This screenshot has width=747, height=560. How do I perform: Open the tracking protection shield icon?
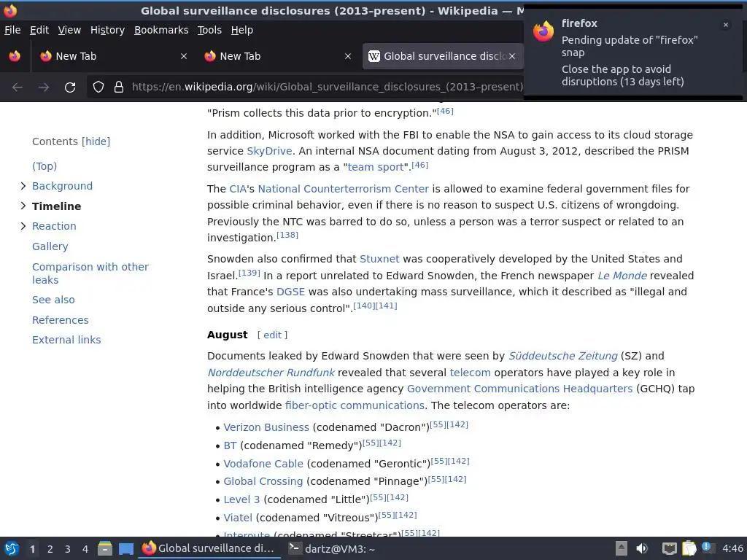coord(98,87)
